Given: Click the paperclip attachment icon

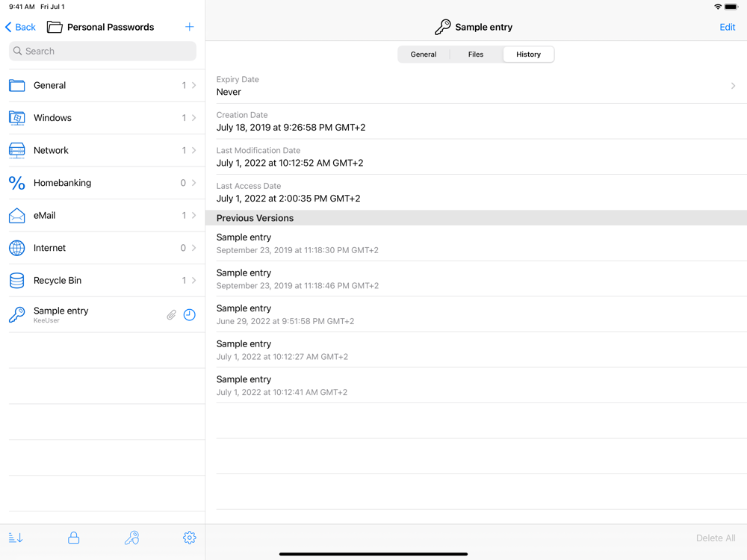Looking at the screenshot, I should tap(172, 315).
